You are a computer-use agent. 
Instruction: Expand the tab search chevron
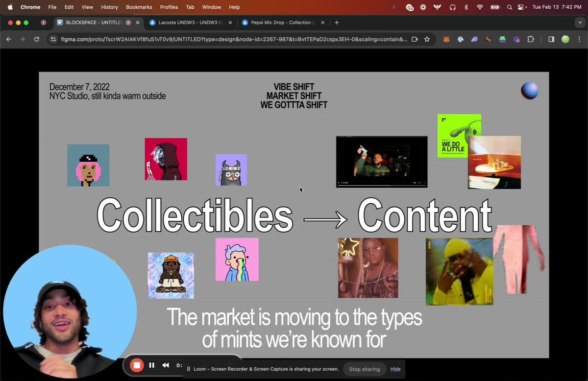point(580,23)
